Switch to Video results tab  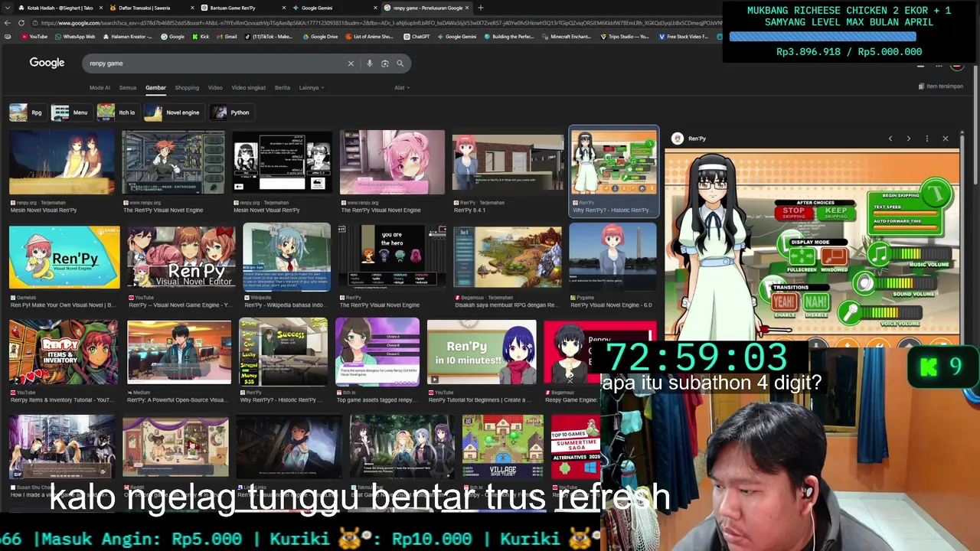click(x=215, y=87)
